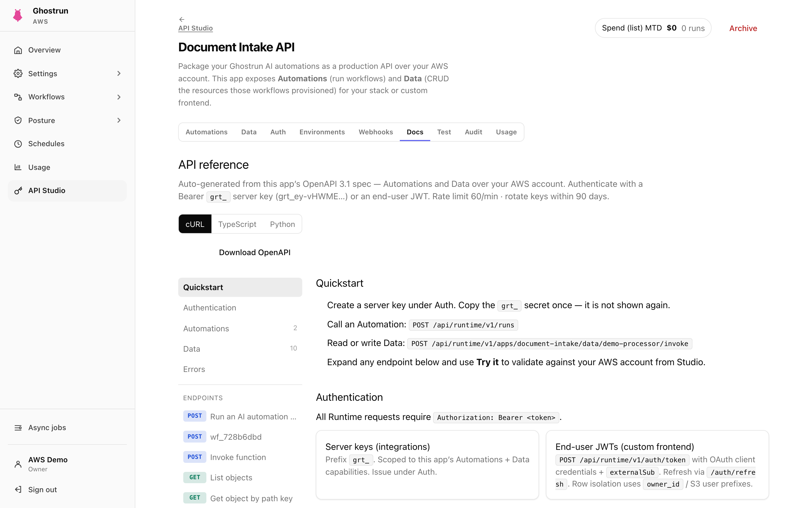Click the Server keys (integrations) card

tap(427, 465)
